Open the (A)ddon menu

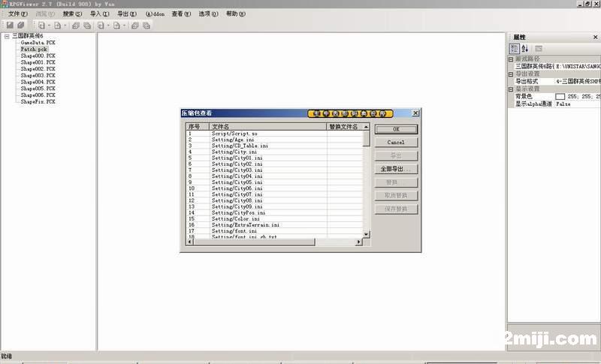(x=155, y=14)
